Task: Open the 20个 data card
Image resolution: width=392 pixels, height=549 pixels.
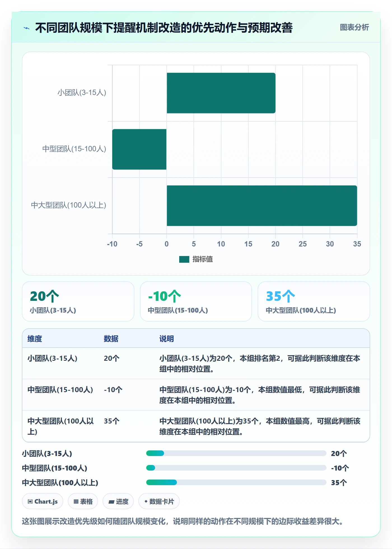Action: (78, 301)
